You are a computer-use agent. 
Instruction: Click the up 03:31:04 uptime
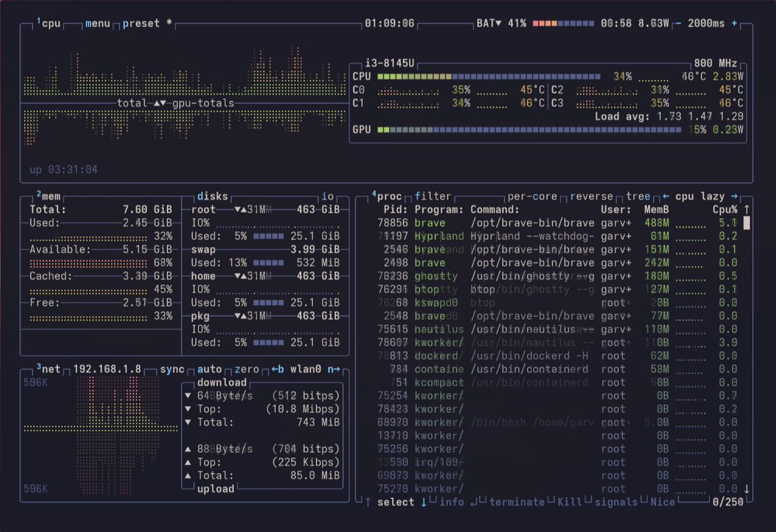pos(63,170)
